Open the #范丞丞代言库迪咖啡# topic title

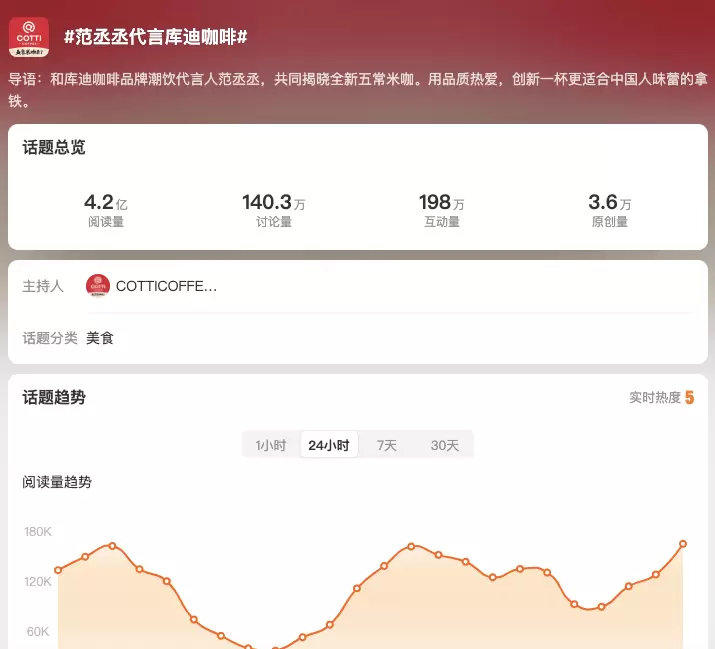coord(155,37)
